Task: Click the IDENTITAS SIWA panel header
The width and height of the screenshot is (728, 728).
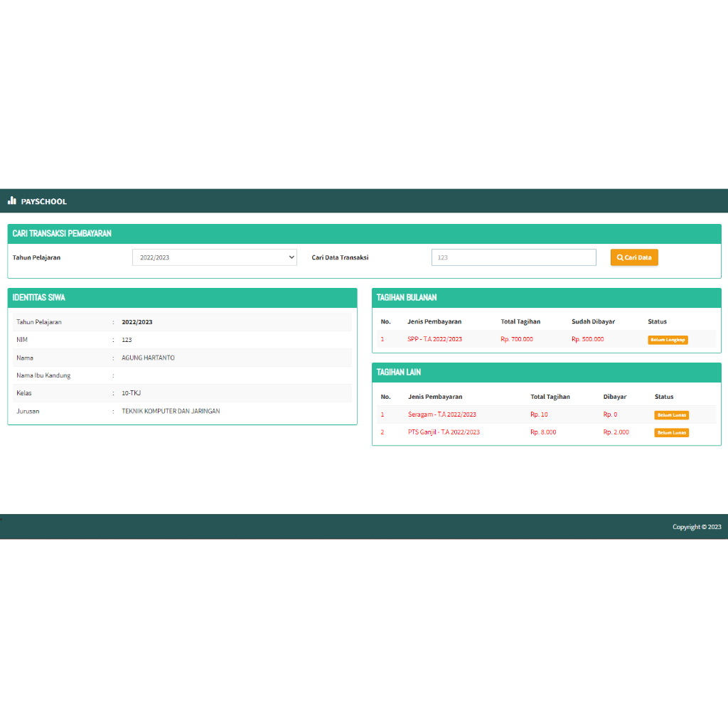Action: click(x=183, y=298)
